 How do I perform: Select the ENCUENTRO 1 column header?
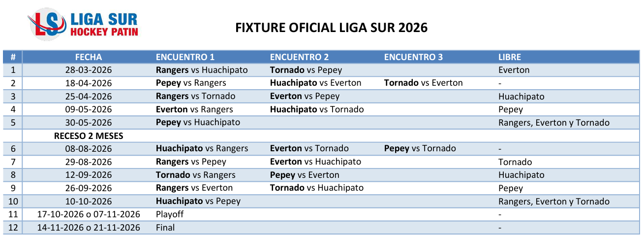point(185,57)
